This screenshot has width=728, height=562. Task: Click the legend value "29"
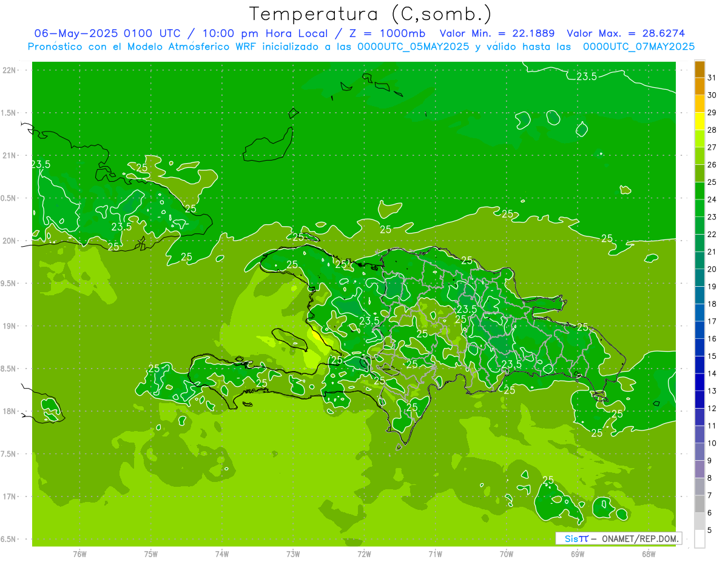point(712,113)
